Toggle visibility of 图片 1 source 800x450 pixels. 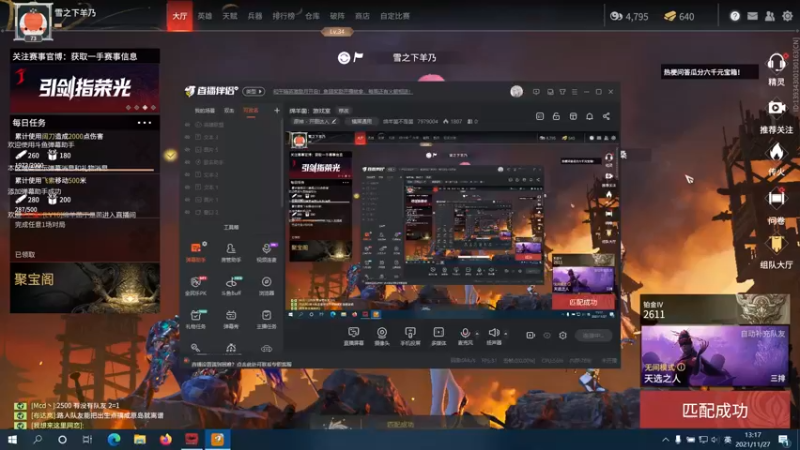[188, 199]
